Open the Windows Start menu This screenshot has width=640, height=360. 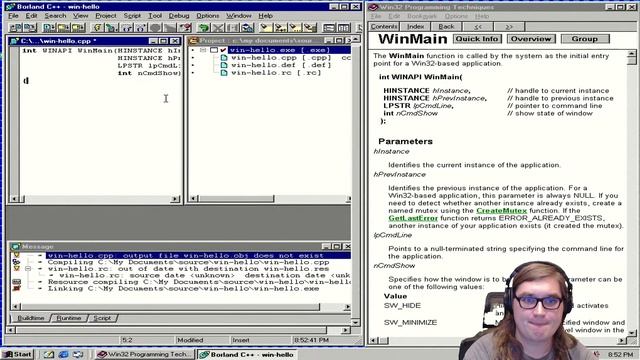point(18,354)
